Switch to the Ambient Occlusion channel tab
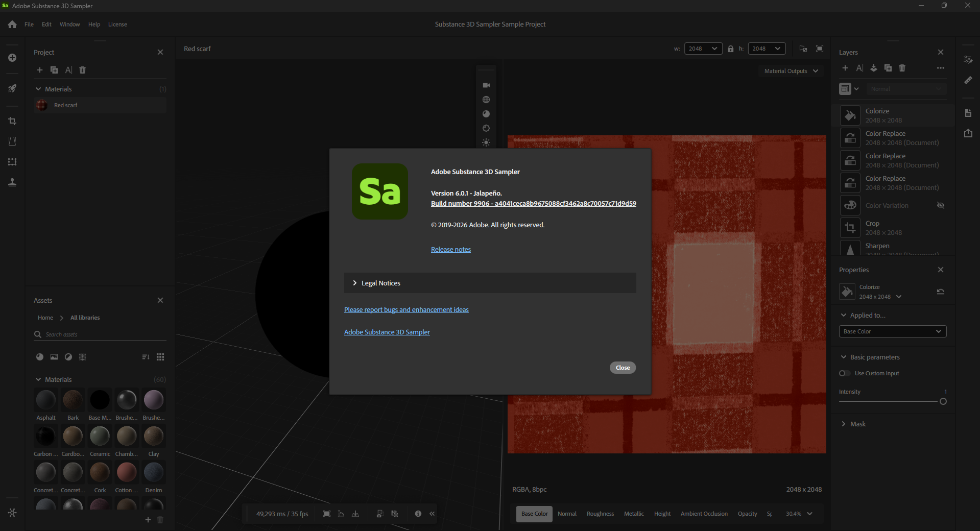 pyautogui.click(x=704, y=514)
